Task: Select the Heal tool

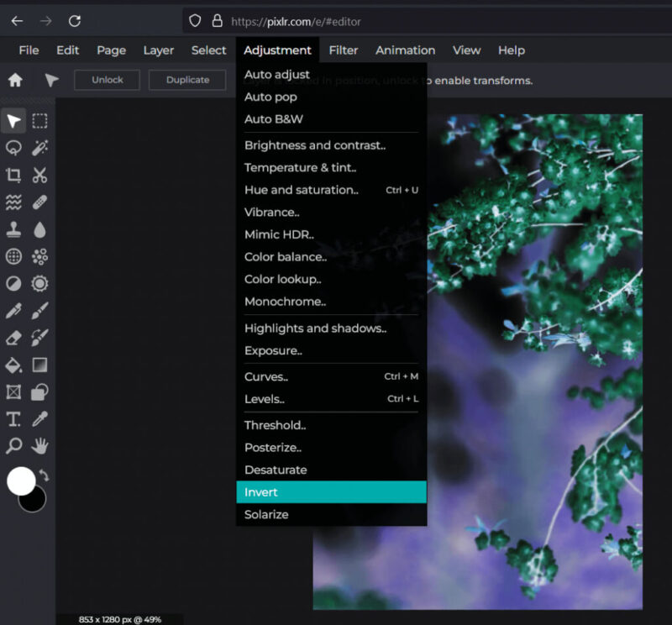Action: [39, 202]
